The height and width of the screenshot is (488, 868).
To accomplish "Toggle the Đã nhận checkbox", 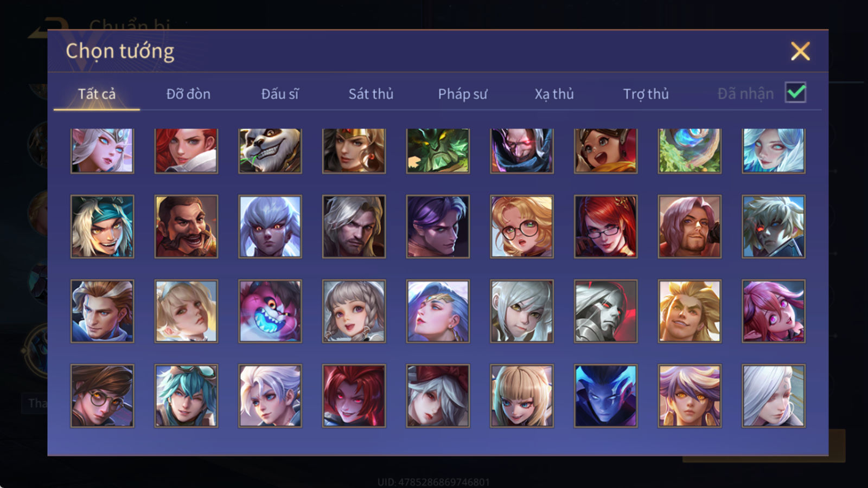I will click(x=795, y=93).
